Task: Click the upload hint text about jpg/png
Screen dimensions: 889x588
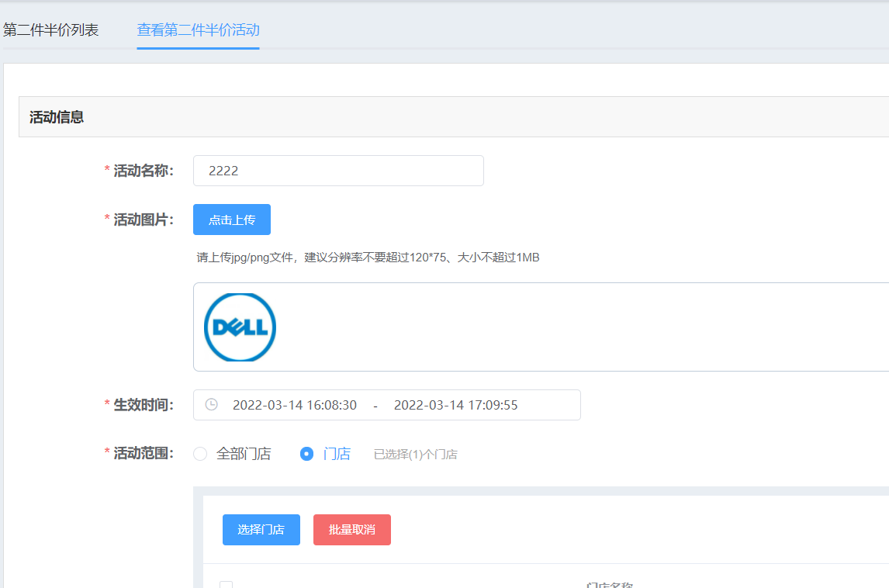Action: [368, 258]
